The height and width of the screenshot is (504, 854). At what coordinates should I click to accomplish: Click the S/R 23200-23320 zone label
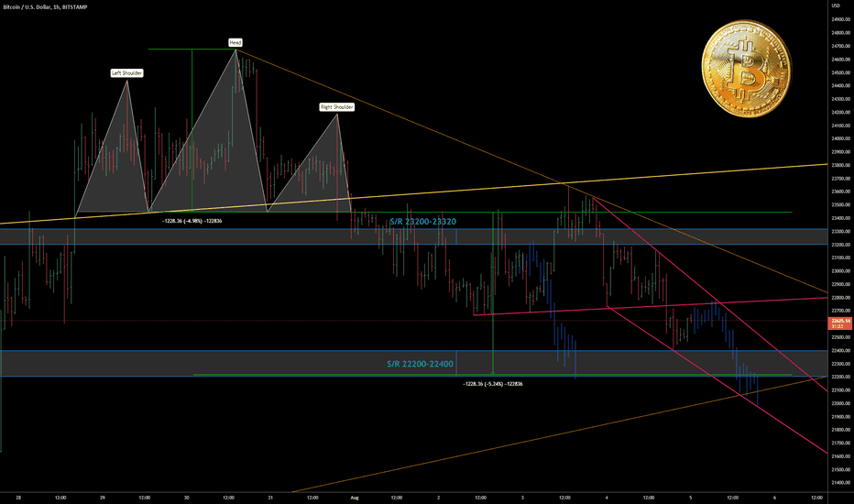423,222
